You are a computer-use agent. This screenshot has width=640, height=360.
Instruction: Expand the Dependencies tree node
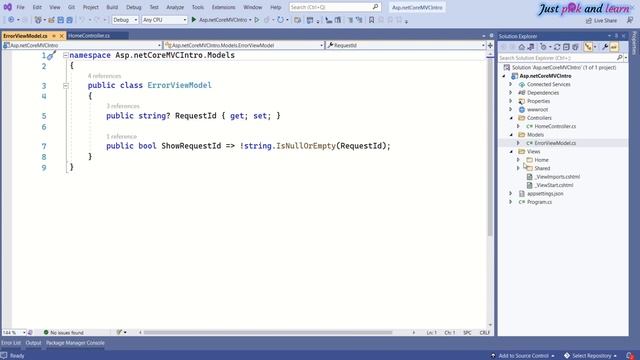pos(511,93)
